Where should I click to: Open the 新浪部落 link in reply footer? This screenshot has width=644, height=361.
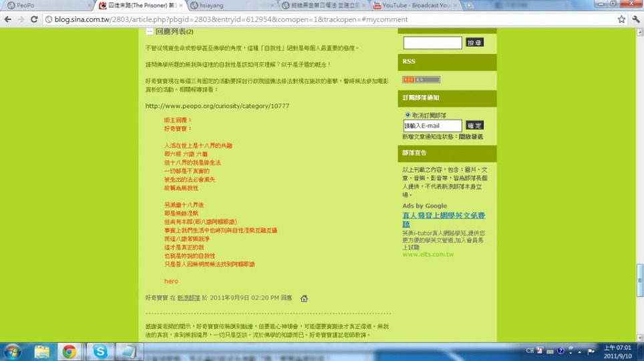188,298
